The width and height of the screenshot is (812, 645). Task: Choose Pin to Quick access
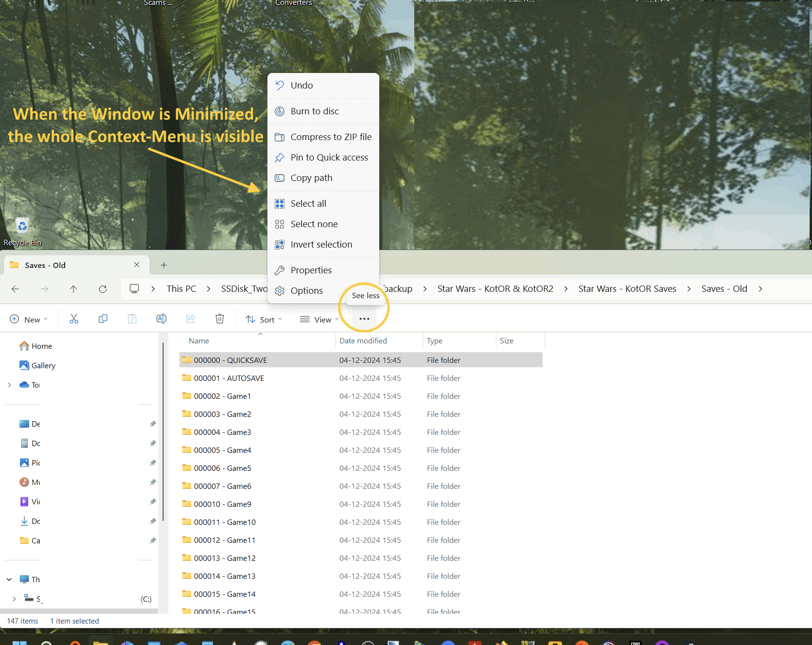(x=323, y=158)
